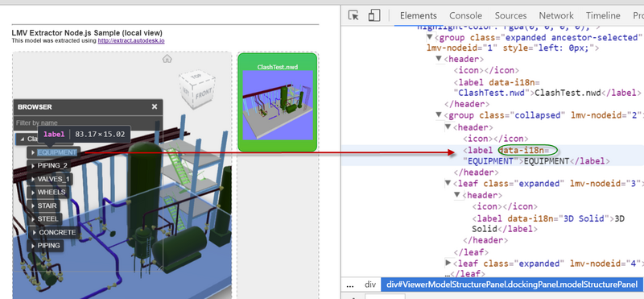Screen dimensions: 644x299
Task: Click the home view icon in the viewer
Action: point(167,59)
